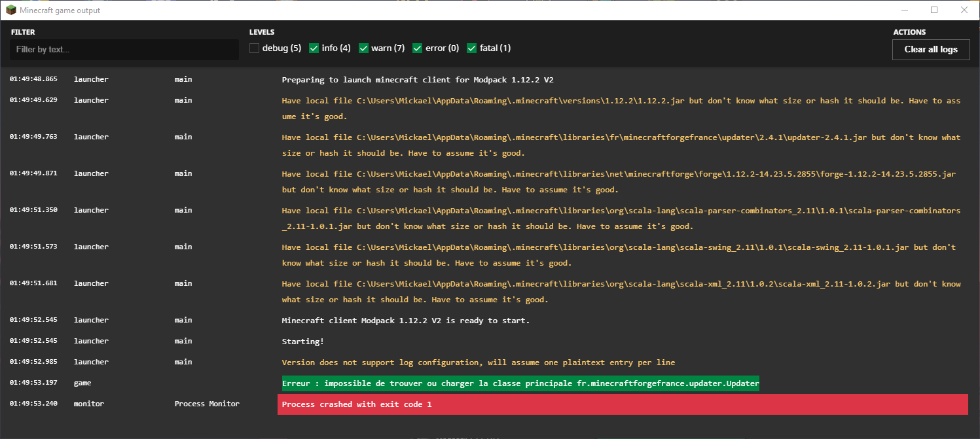
Task: Minimize the Minecraft game output window
Action: pyautogui.click(x=905, y=10)
